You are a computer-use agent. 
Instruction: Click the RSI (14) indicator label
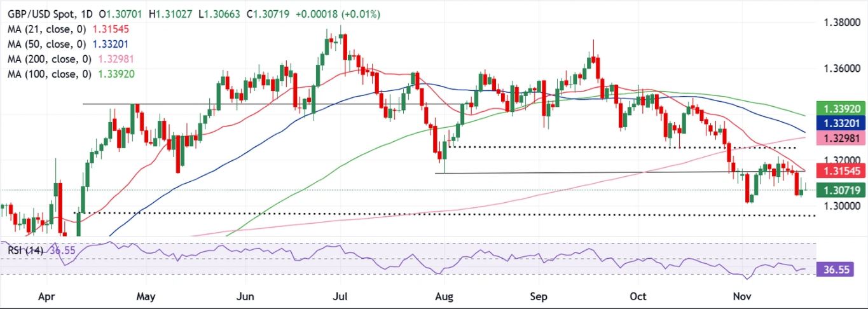point(25,251)
